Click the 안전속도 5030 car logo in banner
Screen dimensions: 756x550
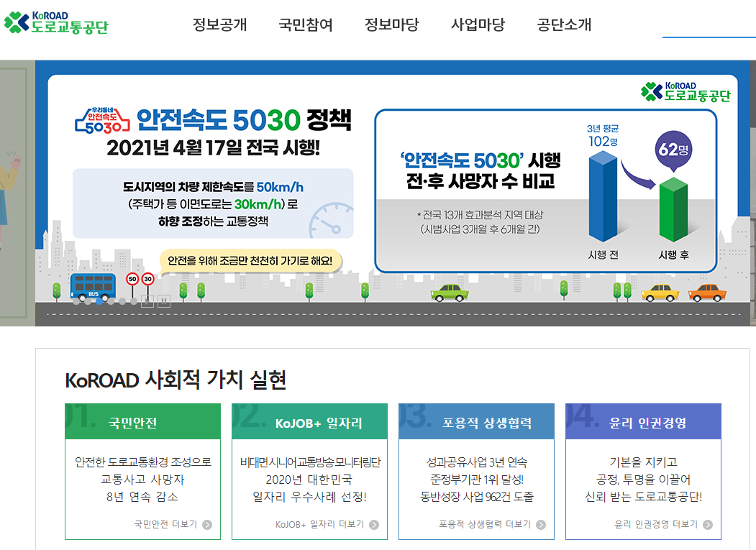102,121
